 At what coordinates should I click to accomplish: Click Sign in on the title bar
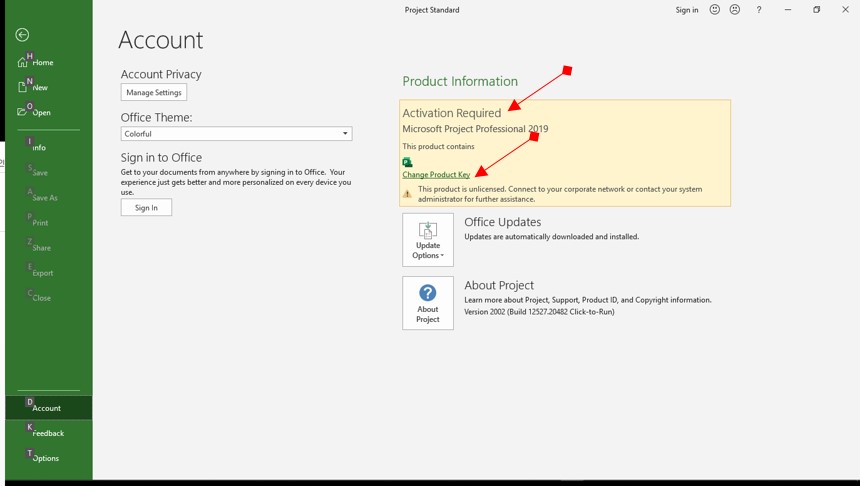click(687, 10)
